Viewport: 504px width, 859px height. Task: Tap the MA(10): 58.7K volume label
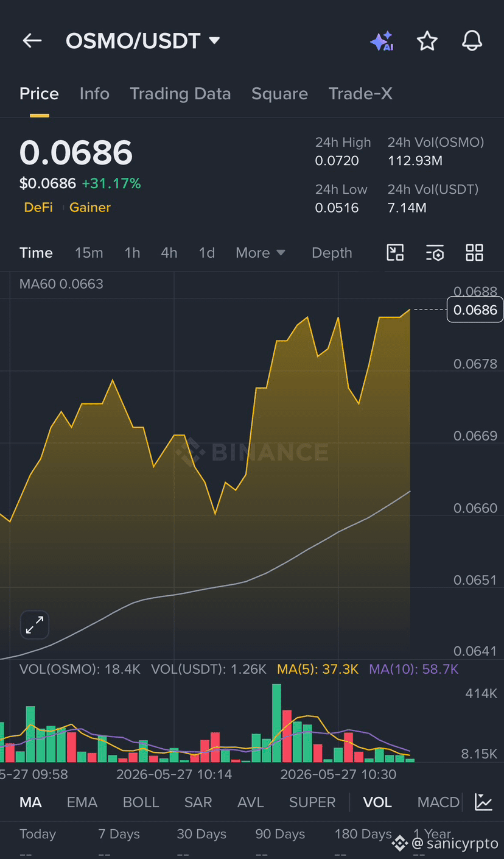(413, 669)
